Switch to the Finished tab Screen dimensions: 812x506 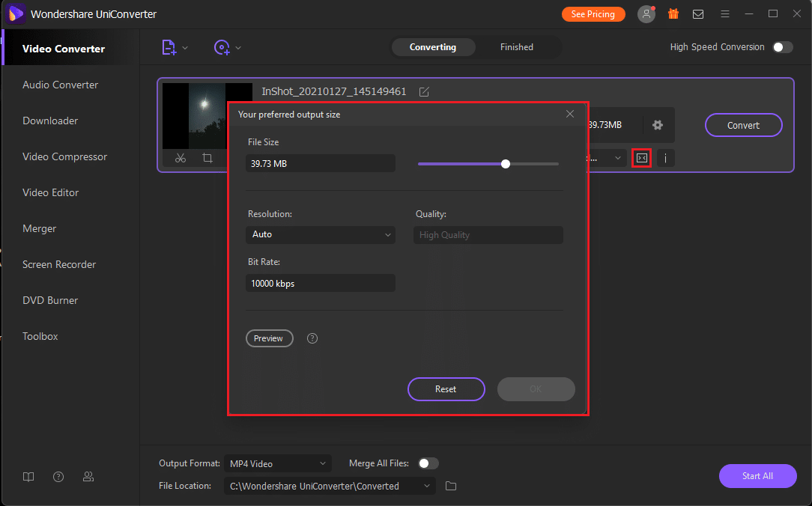pyautogui.click(x=517, y=47)
